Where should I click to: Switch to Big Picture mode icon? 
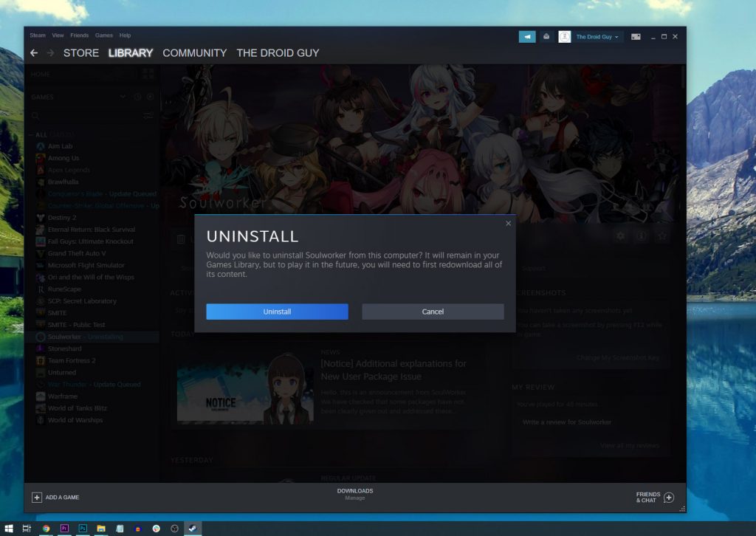click(636, 37)
